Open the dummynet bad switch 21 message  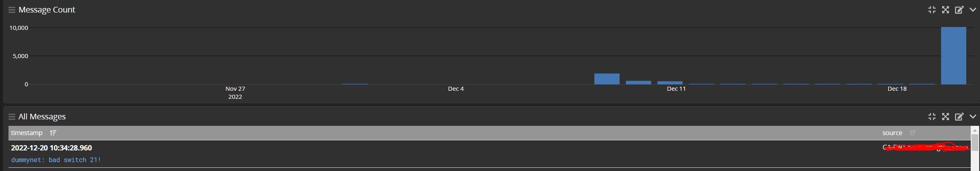(x=56, y=160)
